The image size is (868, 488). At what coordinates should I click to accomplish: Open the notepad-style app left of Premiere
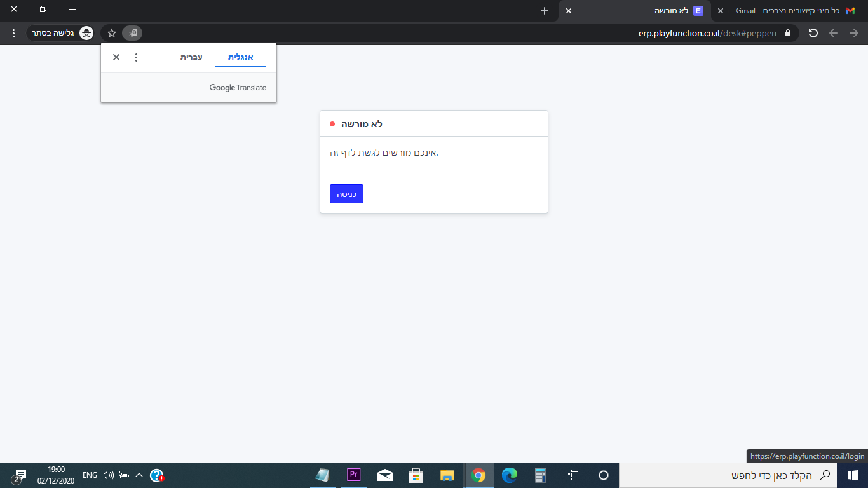(323, 475)
